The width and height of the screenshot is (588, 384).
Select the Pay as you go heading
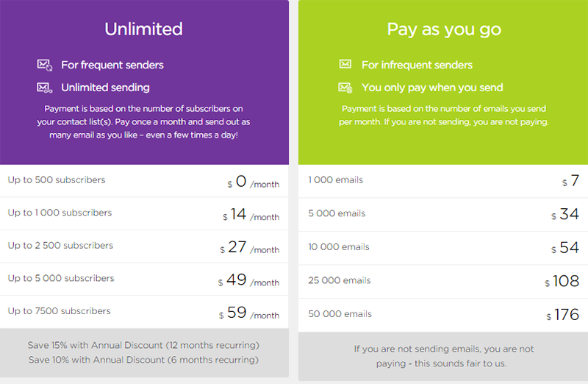pyautogui.click(x=444, y=29)
